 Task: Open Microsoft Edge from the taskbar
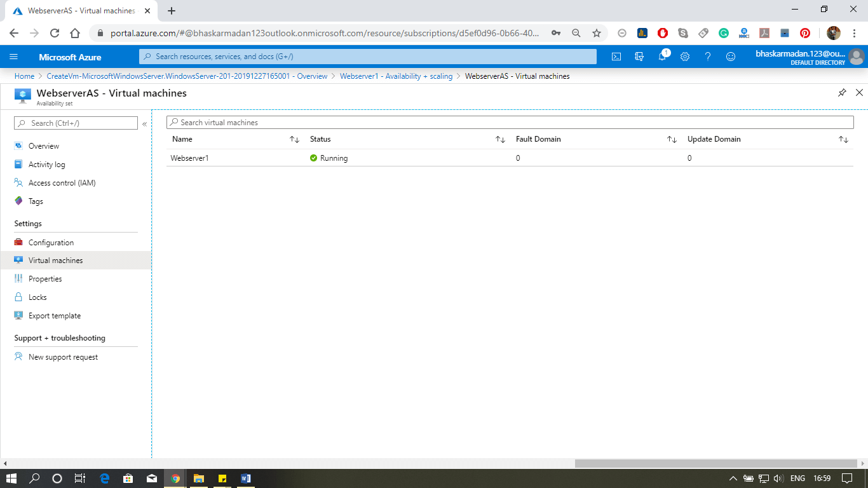tap(105, 478)
